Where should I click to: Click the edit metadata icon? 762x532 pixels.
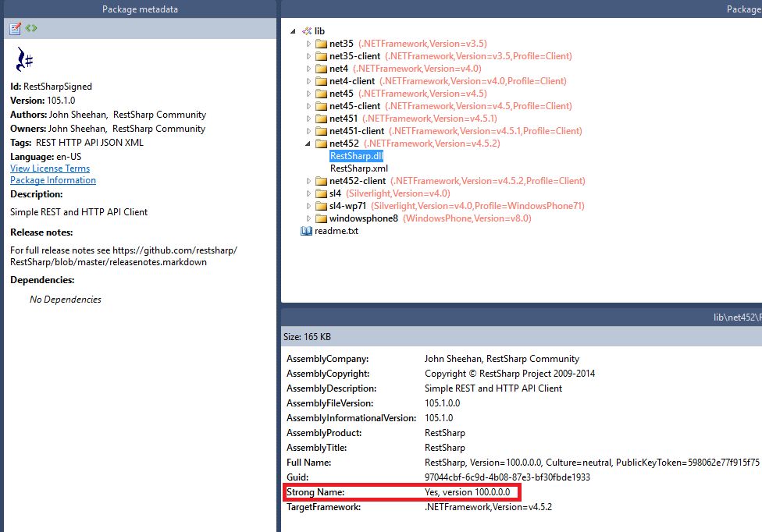coord(15,29)
